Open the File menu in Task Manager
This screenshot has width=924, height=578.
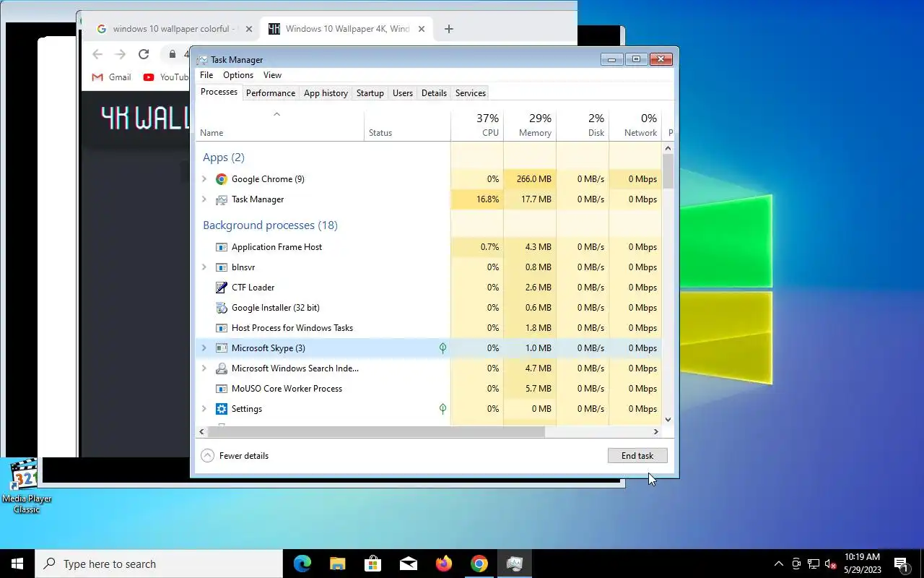click(x=206, y=75)
